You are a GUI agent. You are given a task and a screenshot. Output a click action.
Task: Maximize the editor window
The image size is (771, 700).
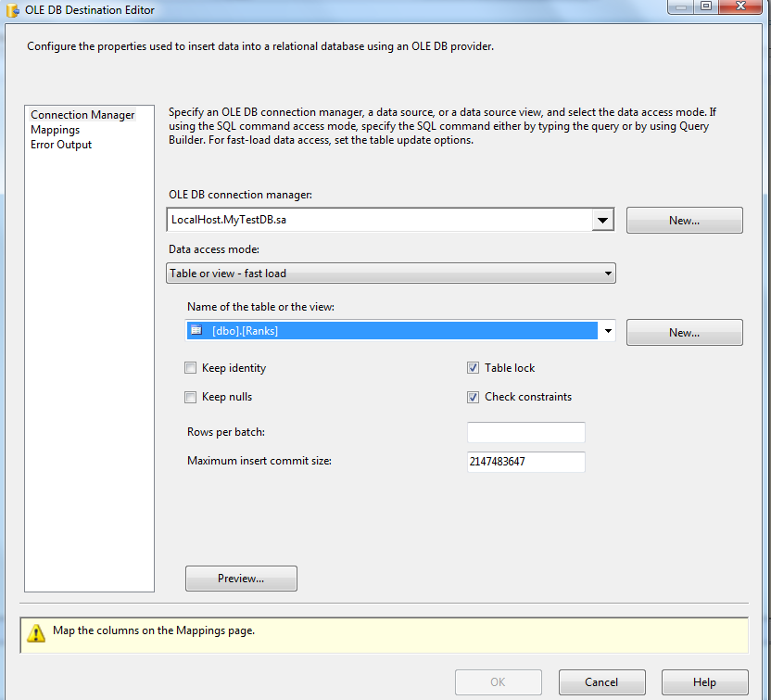pos(706,6)
